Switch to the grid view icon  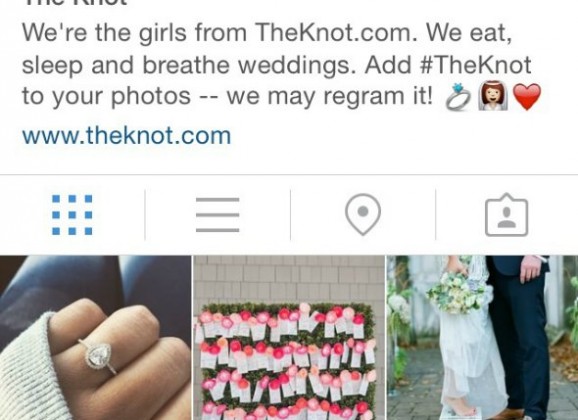tap(72, 215)
